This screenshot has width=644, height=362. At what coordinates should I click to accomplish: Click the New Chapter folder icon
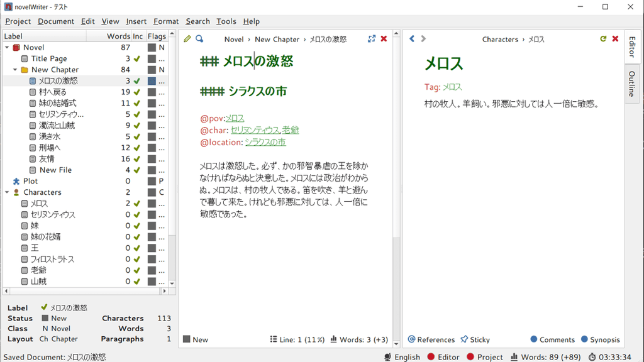(x=25, y=70)
